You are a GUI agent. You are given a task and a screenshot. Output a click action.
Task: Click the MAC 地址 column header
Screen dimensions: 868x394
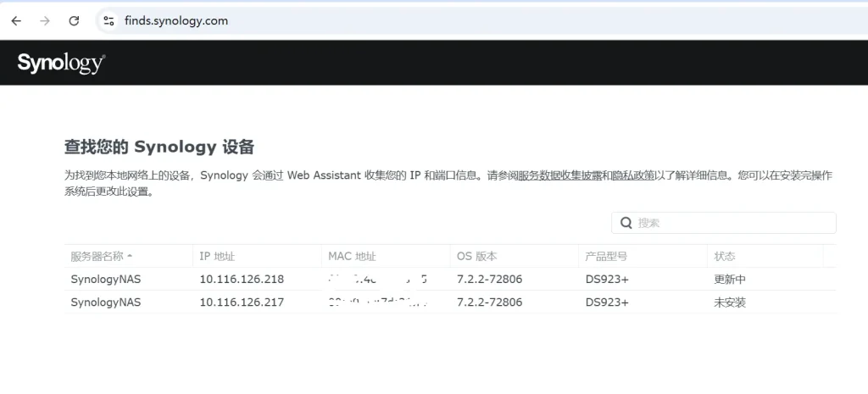click(352, 256)
